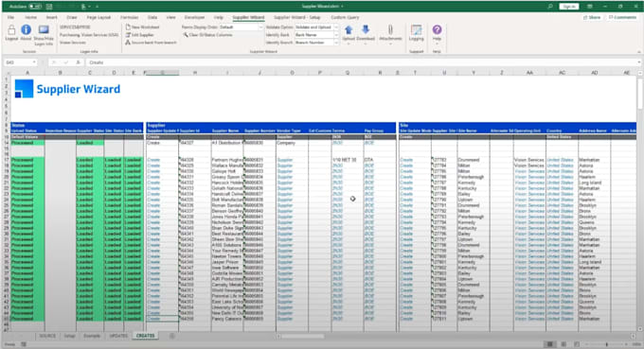Open the File menu tab

(10, 18)
